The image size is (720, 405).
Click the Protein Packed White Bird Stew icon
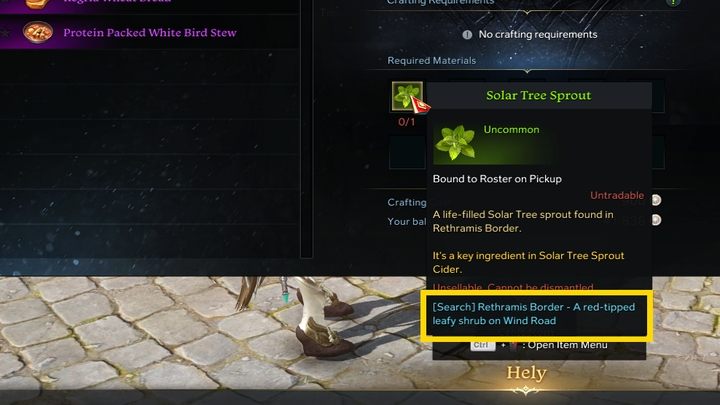(x=38, y=32)
